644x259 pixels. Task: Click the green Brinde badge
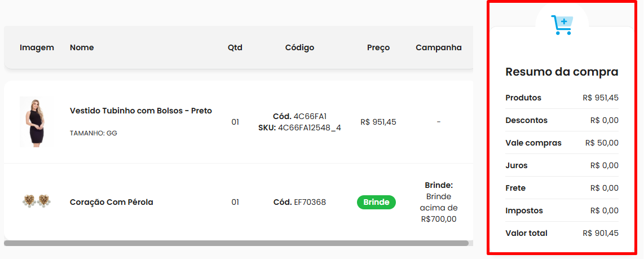376,202
